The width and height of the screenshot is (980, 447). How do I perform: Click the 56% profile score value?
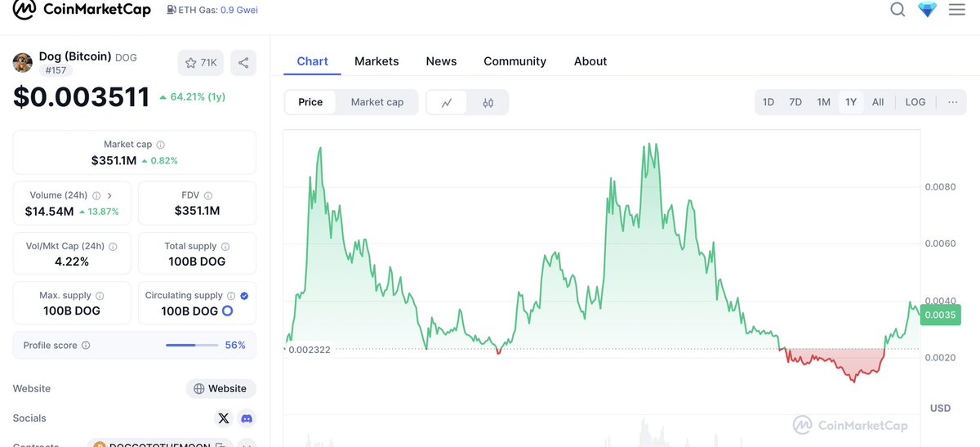click(x=235, y=346)
